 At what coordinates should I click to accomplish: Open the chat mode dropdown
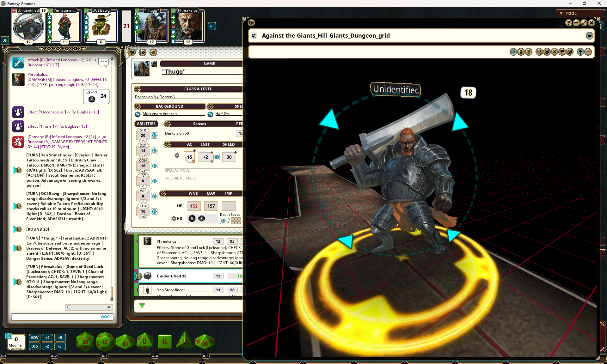pyautogui.click(x=109, y=307)
